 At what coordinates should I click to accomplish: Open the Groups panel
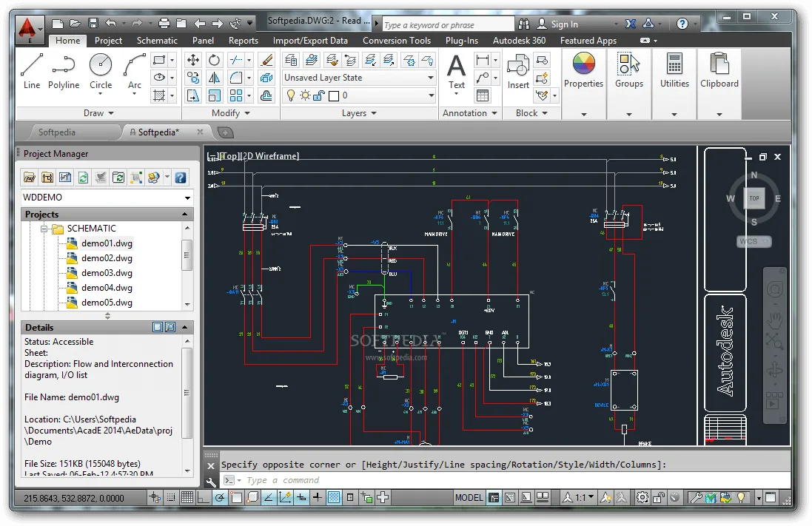pyautogui.click(x=629, y=70)
